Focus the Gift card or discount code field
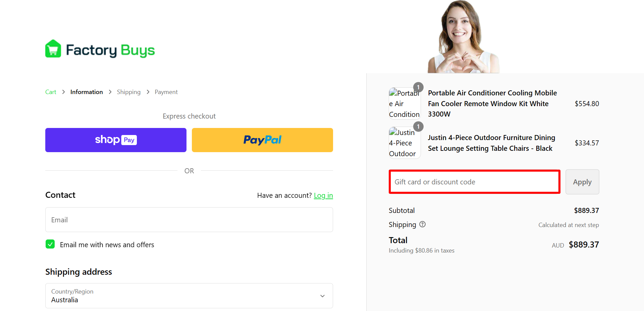The width and height of the screenshot is (644, 311). point(475,182)
